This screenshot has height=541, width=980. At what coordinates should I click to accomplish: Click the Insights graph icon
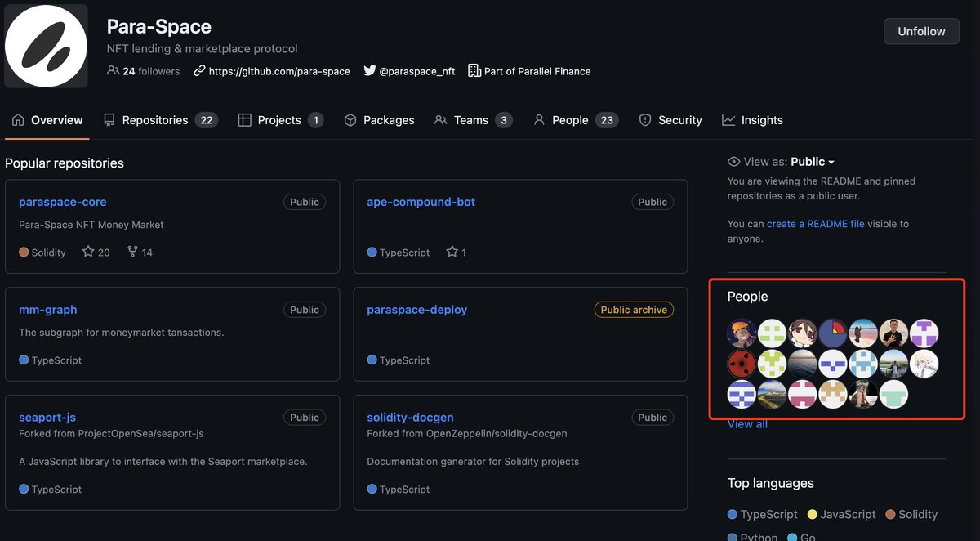728,119
